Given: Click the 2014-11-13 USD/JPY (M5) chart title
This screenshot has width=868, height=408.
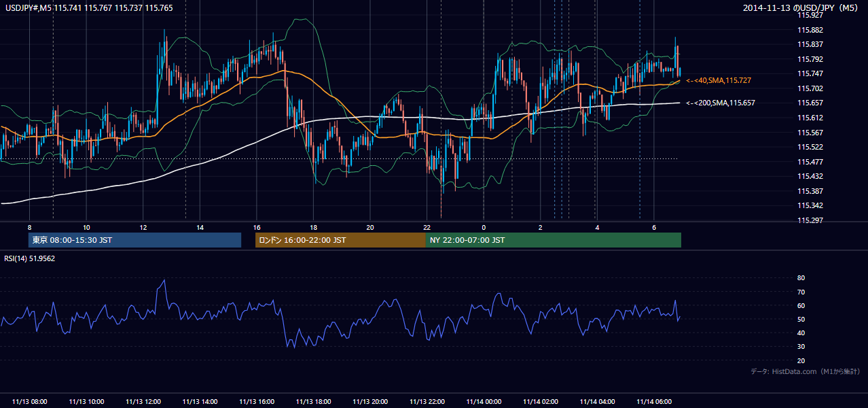Looking at the screenshot, I should click(801, 7).
